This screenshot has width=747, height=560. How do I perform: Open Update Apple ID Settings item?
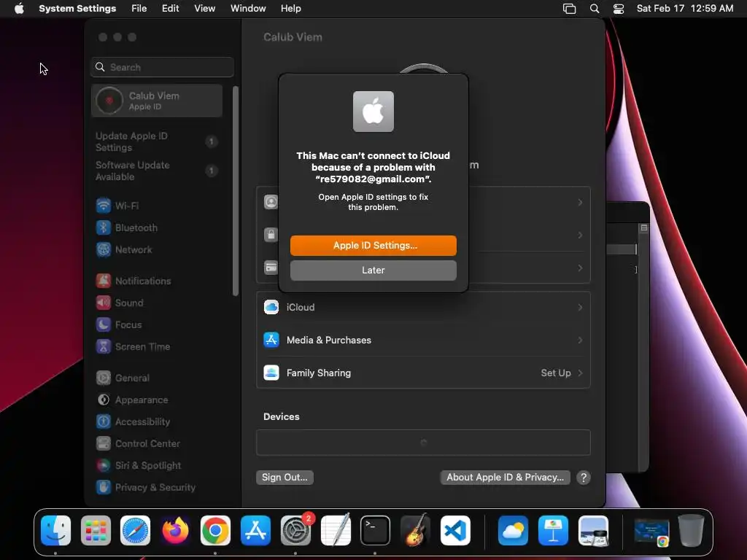click(157, 141)
